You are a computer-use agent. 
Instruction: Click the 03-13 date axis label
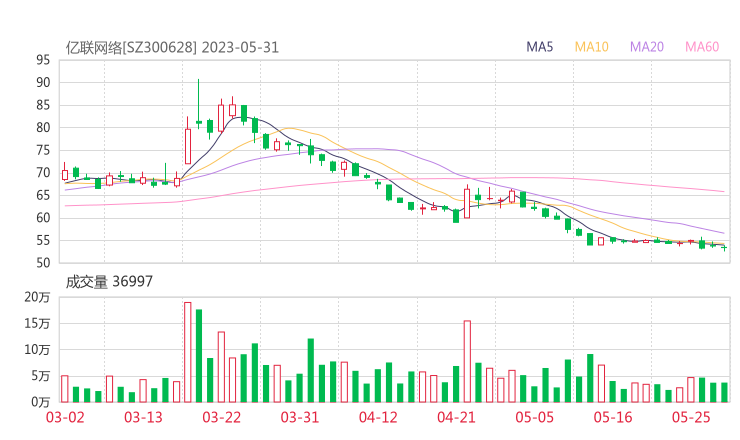[x=143, y=418]
